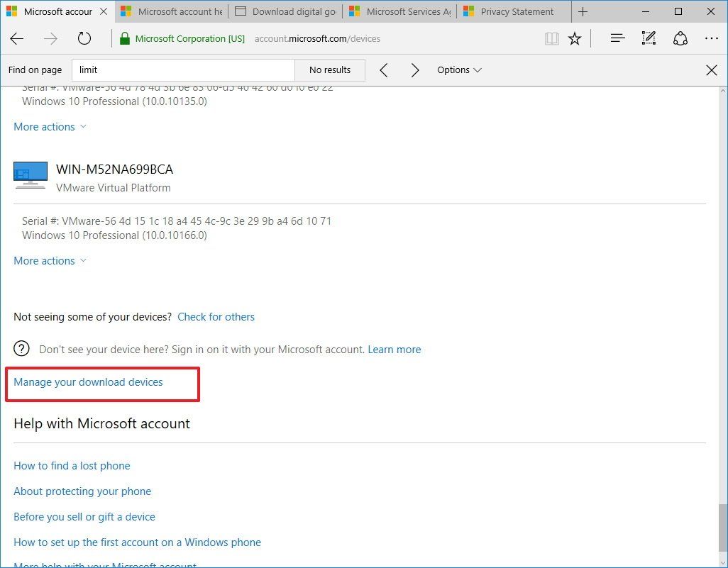Open the Download digital goods tab
Screen dimensions: 728x568
[x=285, y=11]
